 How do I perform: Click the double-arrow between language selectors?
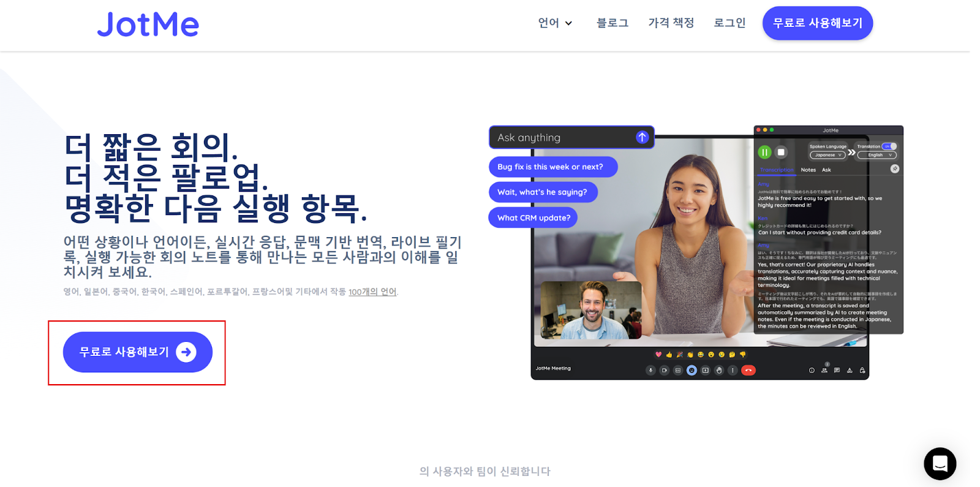(851, 152)
